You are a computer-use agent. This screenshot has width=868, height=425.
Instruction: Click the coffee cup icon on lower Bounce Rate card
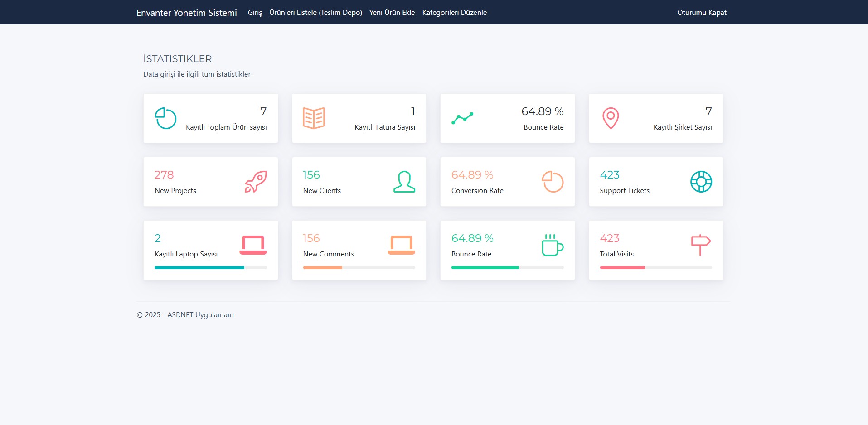coord(553,246)
